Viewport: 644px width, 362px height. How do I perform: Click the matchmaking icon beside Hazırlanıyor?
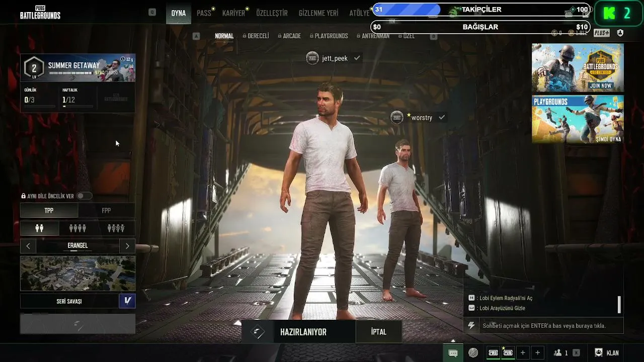(258, 332)
